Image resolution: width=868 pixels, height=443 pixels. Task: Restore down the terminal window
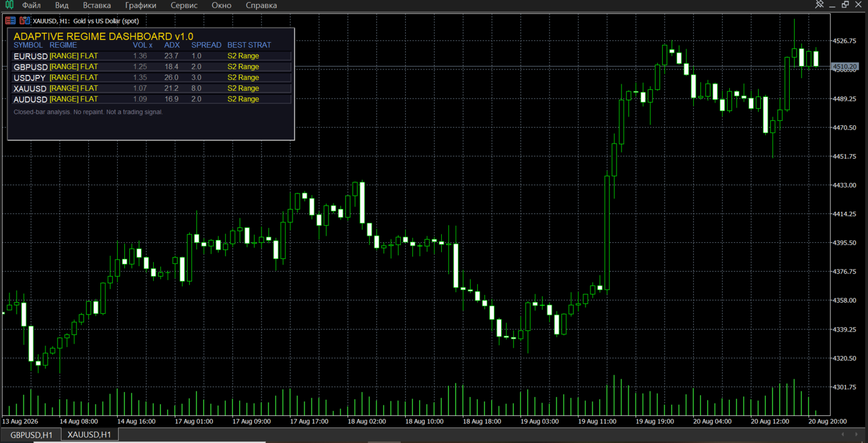(x=845, y=4)
